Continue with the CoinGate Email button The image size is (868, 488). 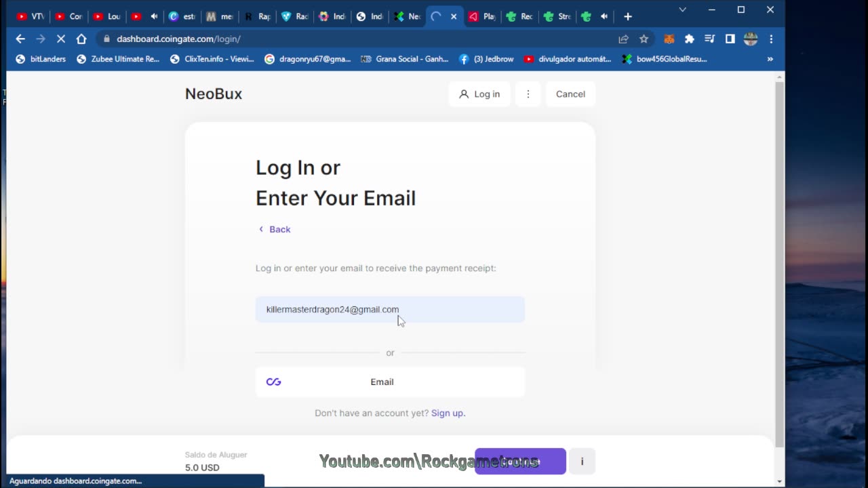click(390, 382)
